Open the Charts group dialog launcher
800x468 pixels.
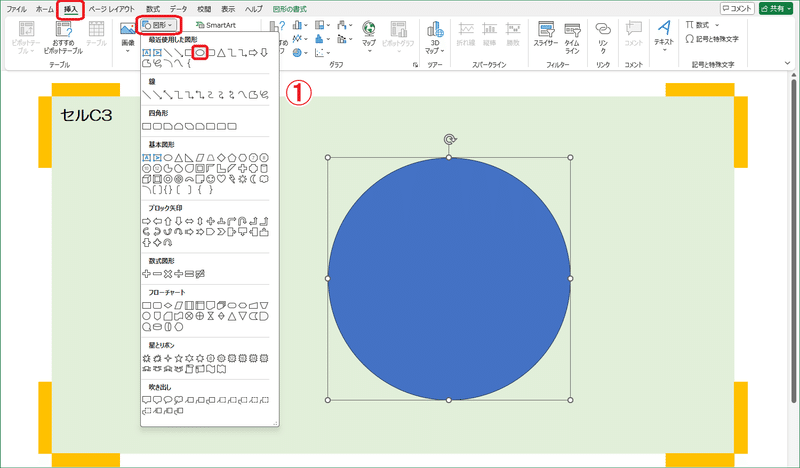tap(415, 65)
